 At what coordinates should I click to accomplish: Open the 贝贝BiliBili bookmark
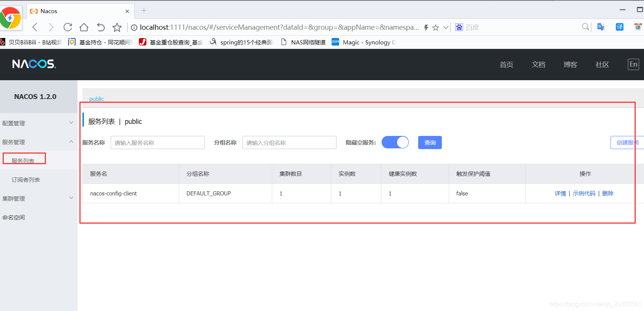pos(31,42)
